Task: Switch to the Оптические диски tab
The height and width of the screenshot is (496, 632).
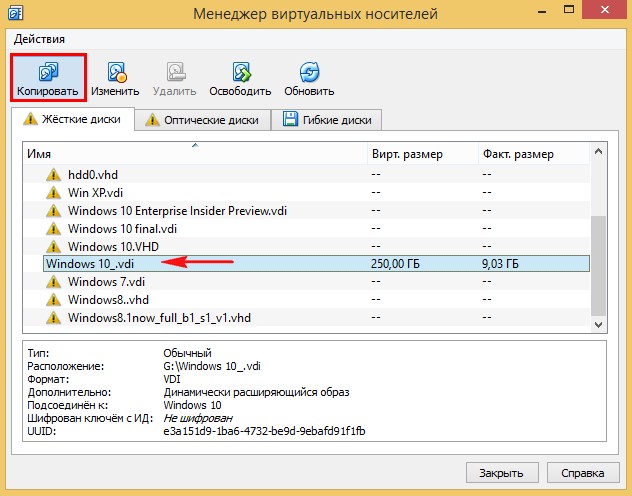Action: coord(202,120)
